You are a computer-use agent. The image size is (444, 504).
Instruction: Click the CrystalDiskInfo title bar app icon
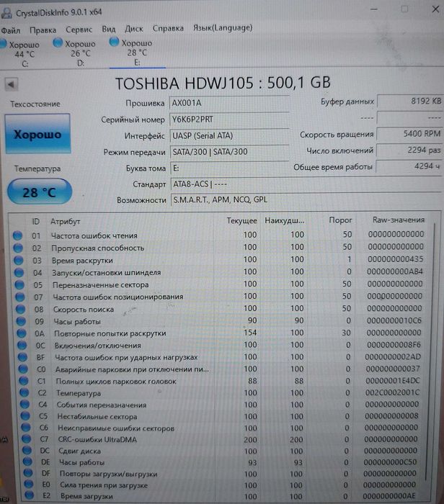6,13
